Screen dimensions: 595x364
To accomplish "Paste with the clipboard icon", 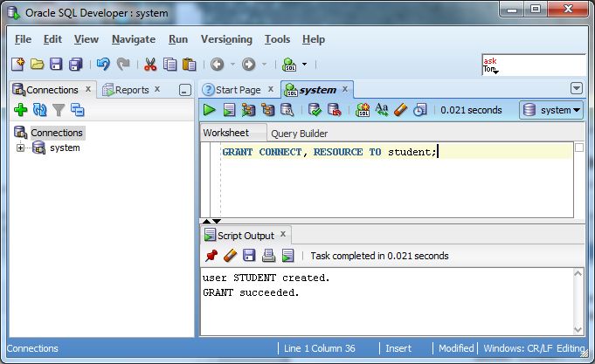I will tap(189, 64).
